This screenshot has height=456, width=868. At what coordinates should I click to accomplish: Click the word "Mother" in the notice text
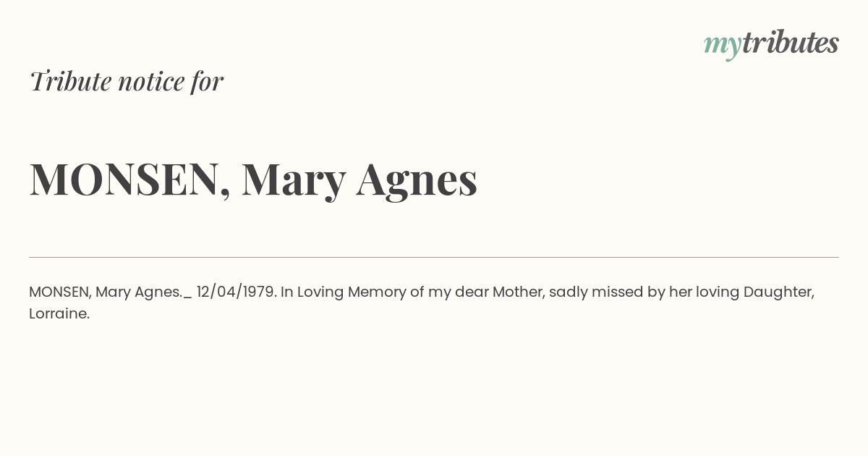[518, 292]
